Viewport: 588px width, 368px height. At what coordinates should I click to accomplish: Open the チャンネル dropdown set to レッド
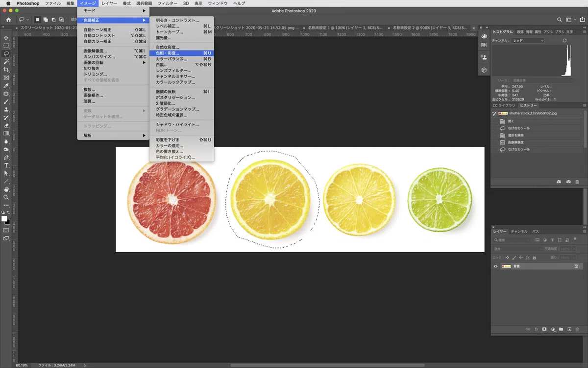[528, 41]
